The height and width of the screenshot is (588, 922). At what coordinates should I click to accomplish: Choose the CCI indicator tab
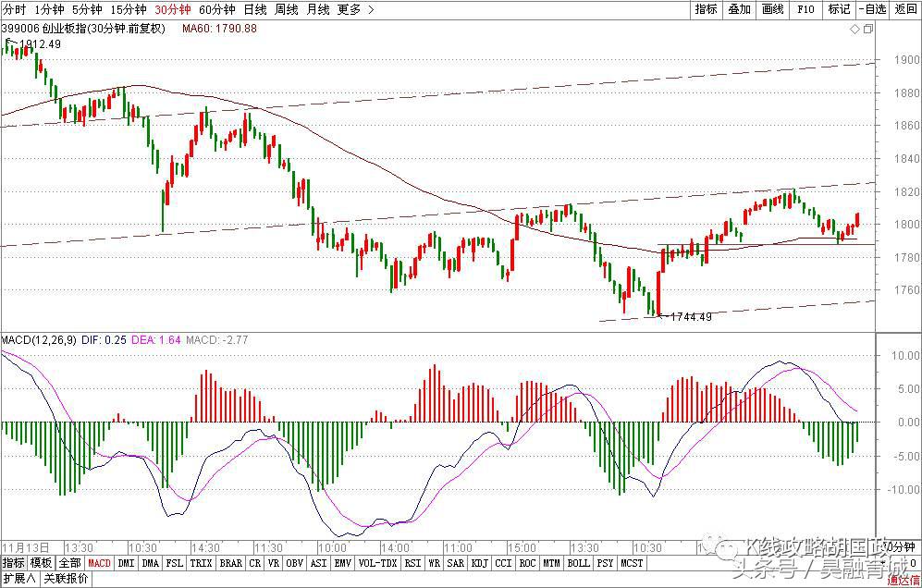[503, 563]
